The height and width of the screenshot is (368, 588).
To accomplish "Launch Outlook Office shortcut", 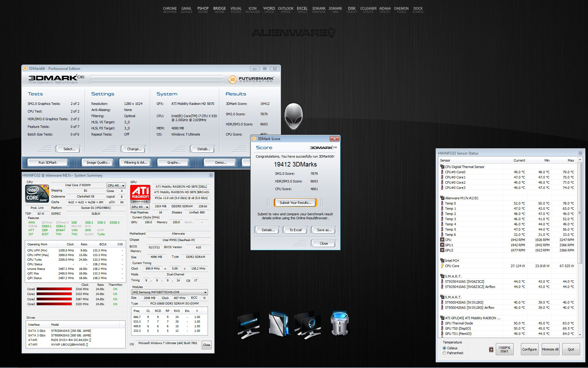I will point(285,10).
